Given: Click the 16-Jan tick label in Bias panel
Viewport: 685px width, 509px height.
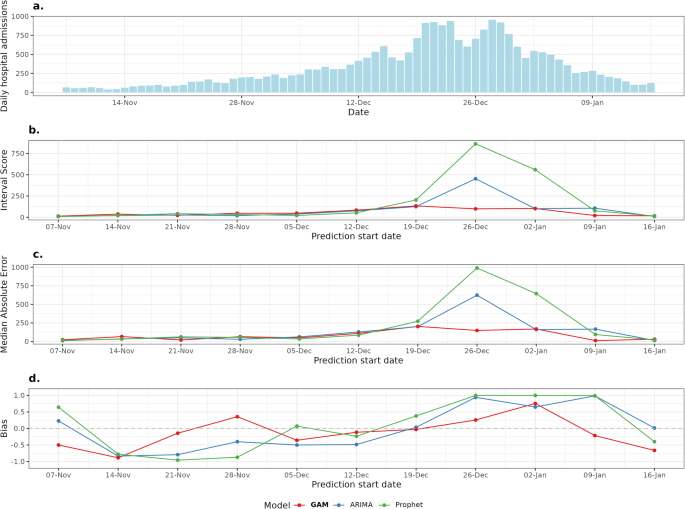Looking at the screenshot, I should [654, 475].
